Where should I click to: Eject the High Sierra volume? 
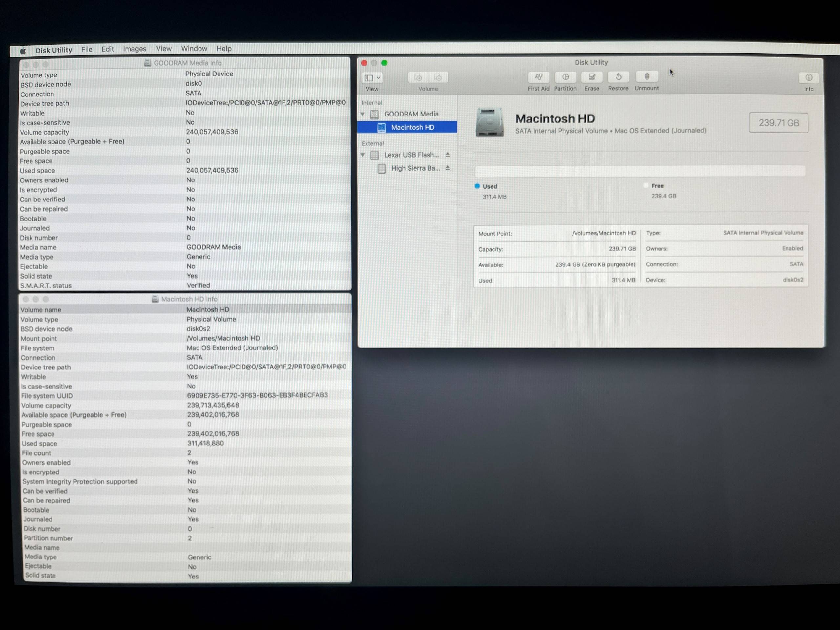point(448,168)
